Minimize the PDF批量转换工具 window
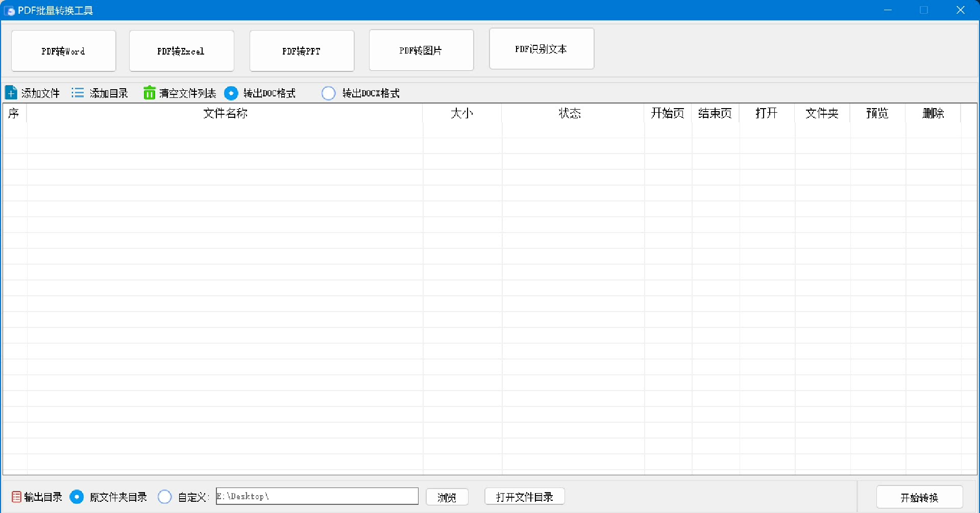 [x=888, y=10]
